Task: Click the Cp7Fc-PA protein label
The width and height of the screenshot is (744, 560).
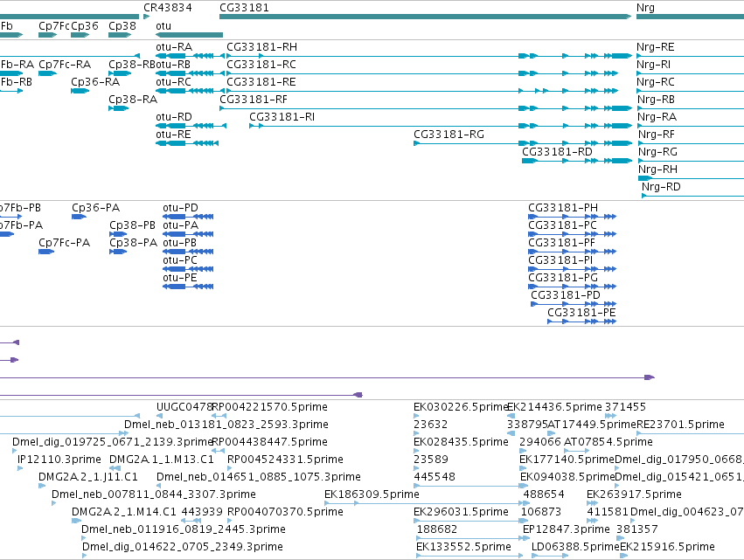Action: click(64, 243)
